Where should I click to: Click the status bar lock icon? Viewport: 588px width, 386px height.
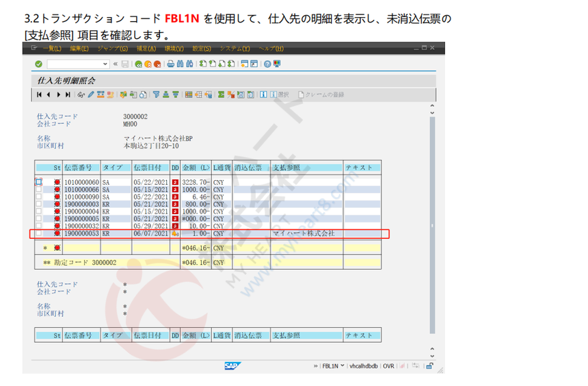(x=430, y=365)
